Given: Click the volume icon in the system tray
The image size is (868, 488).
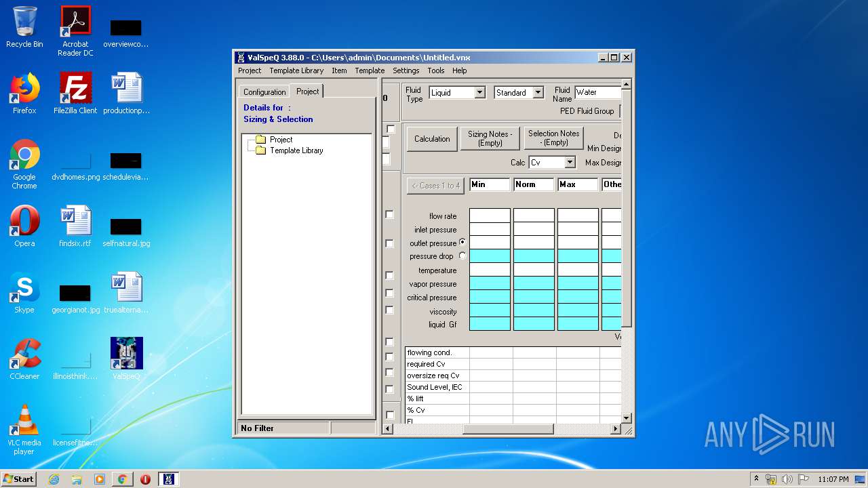Looking at the screenshot, I should [x=787, y=479].
